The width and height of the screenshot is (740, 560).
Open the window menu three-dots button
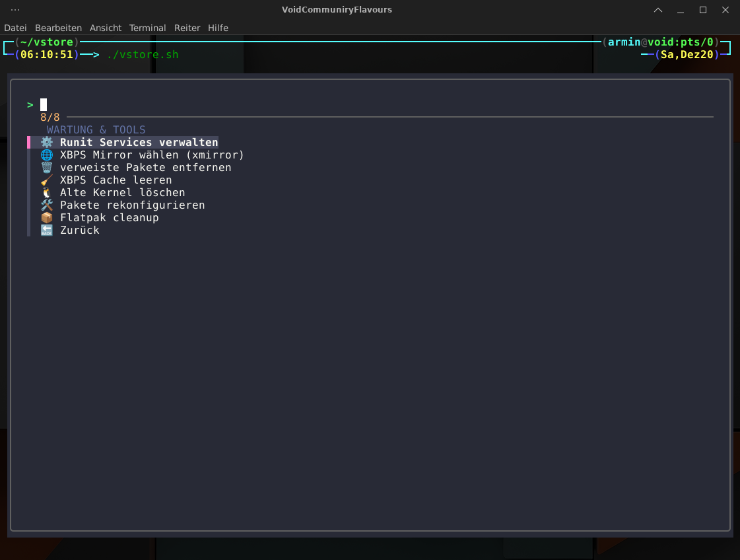tap(15, 10)
